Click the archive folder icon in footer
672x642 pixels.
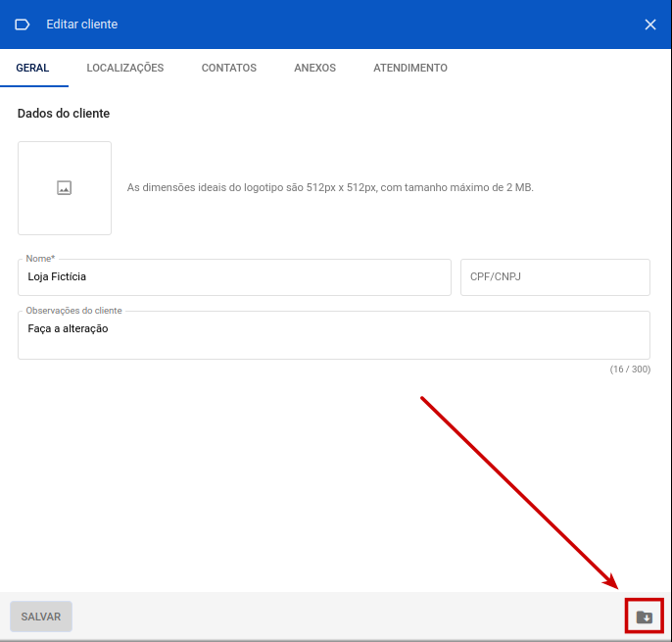(x=644, y=617)
